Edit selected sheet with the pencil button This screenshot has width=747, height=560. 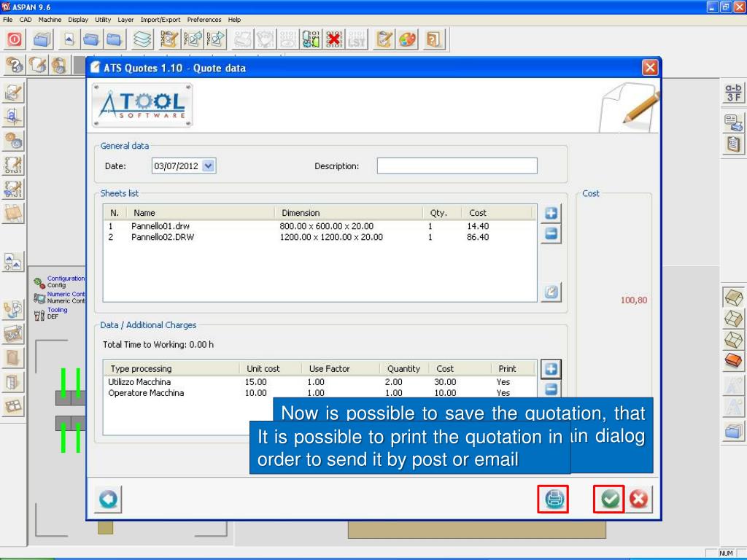pyautogui.click(x=551, y=292)
